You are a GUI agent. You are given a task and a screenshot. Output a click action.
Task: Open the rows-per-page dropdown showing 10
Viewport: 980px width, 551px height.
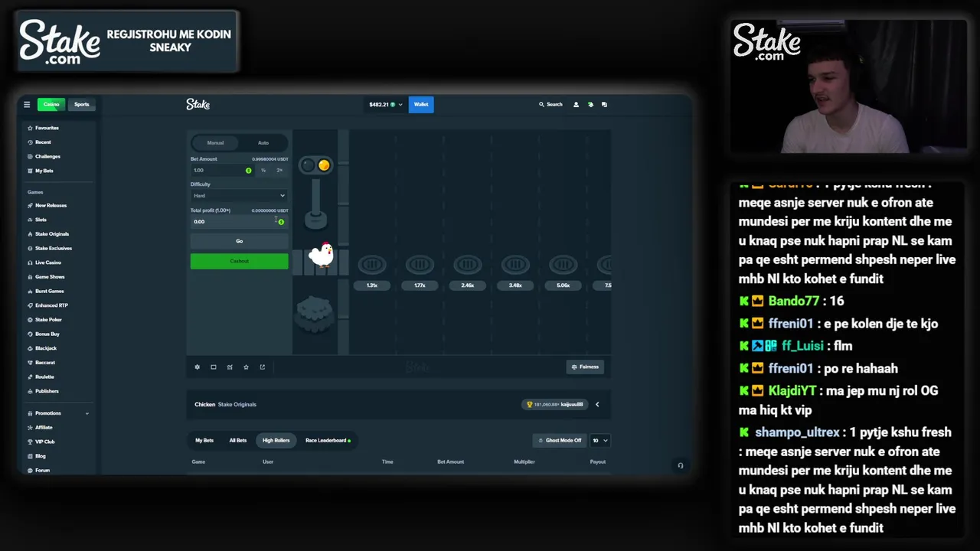(600, 440)
